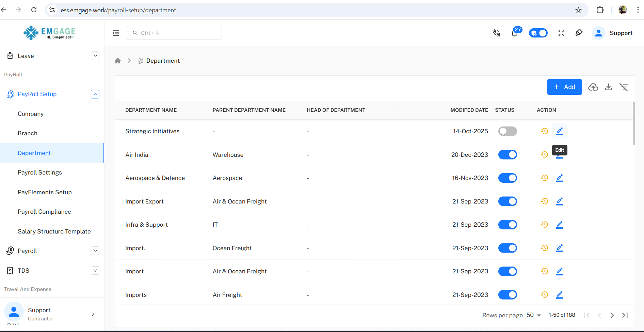644x332 pixels.
Task: Expand the TDS sidebar section
Action: (x=95, y=271)
